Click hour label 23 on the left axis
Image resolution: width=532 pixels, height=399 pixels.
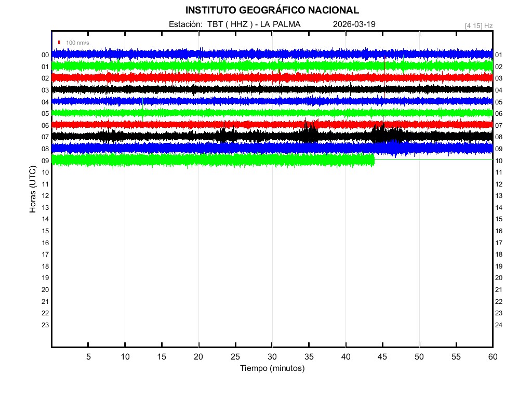(x=45, y=325)
